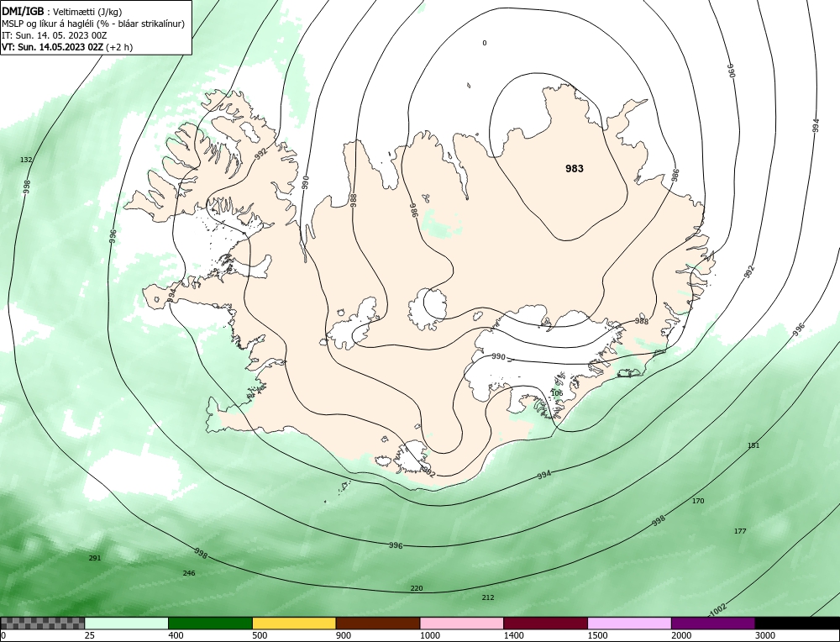Choose the yellow 500–900 legend swatch
The width and height of the screenshot is (840, 642).
(294, 624)
